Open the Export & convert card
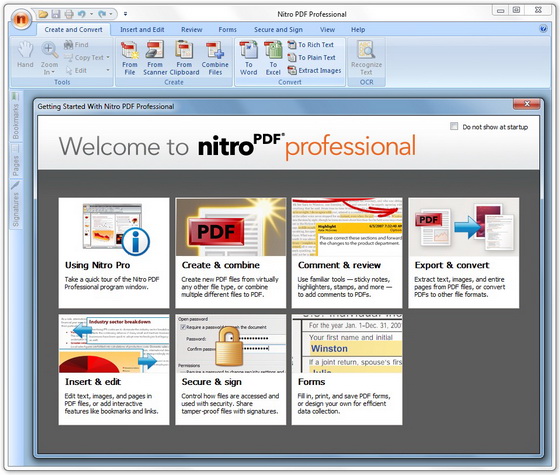Screen dimensions: 560x475 click(x=464, y=253)
